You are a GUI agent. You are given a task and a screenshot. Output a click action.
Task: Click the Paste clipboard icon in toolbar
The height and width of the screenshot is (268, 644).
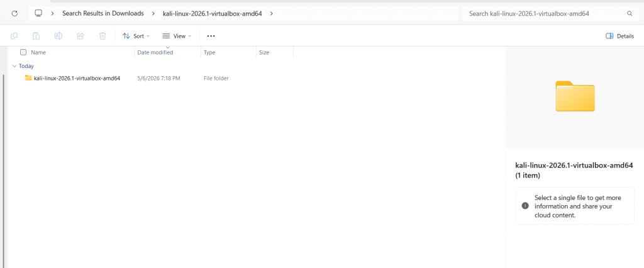click(x=36, y=36)
